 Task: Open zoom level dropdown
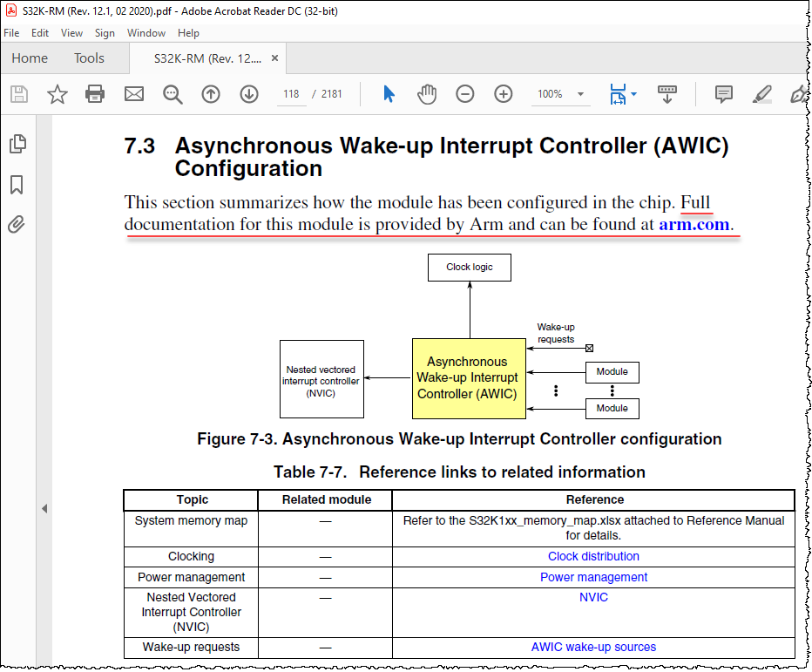point(580,94)
